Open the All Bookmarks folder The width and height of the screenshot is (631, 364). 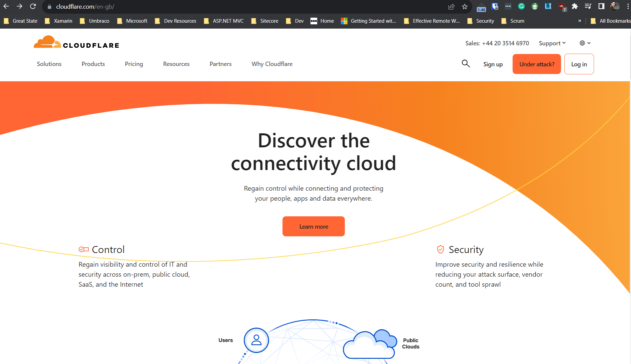coord(610,21)
